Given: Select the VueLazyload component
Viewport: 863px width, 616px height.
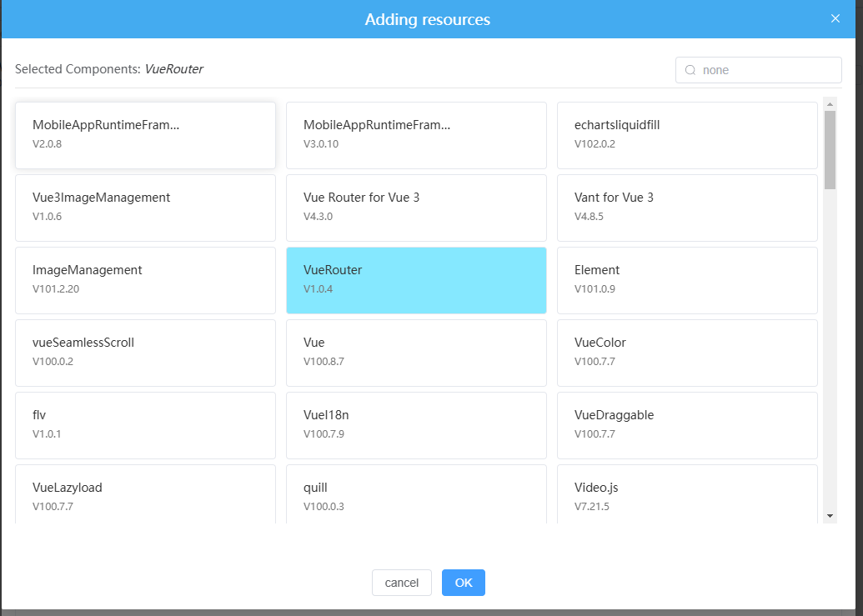Looking at the screenshot, I should point(145,494).
